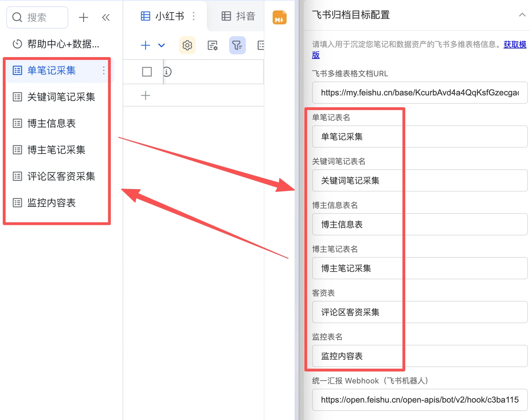
Task: Click table icon next to 关键词笔记采集
Action: (17, 97)
